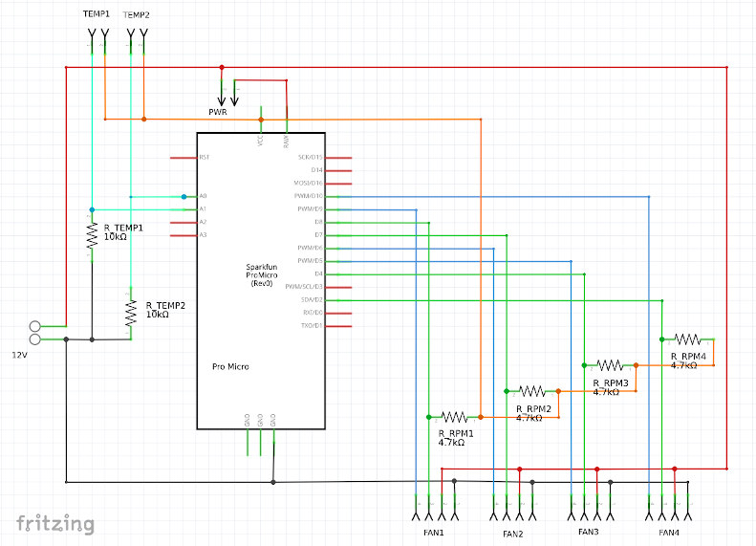Select the A2 pin on Pro Micro
Viewport: 756px width, 546px height.
(184, 223)
